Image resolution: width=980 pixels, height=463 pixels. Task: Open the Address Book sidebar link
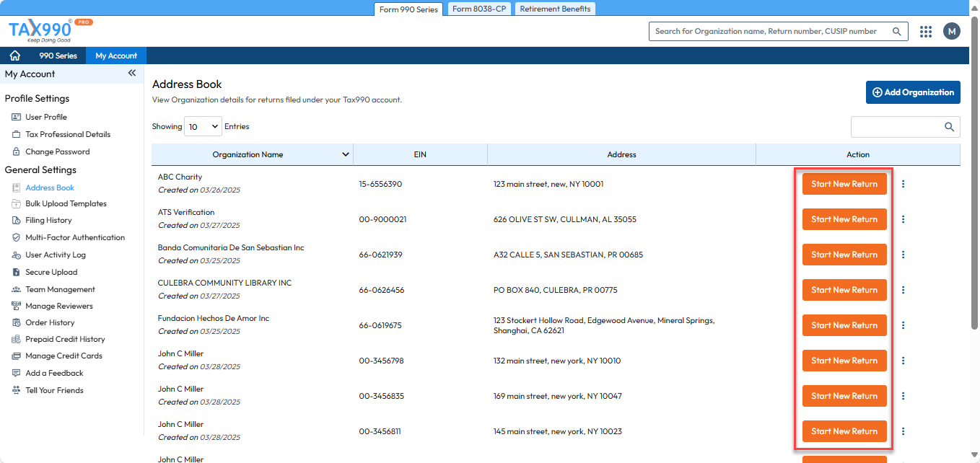click(50, 188)
